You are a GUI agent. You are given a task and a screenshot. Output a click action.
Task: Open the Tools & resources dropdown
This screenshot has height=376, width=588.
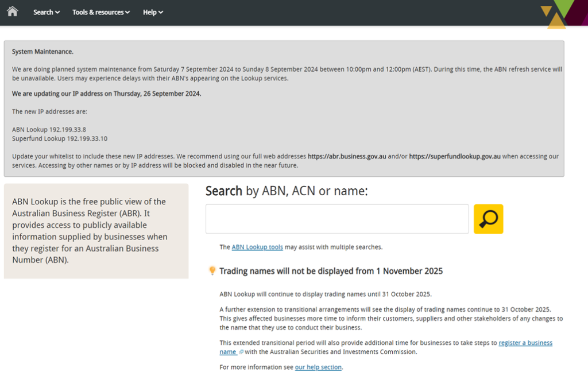(x=101, y=12)
